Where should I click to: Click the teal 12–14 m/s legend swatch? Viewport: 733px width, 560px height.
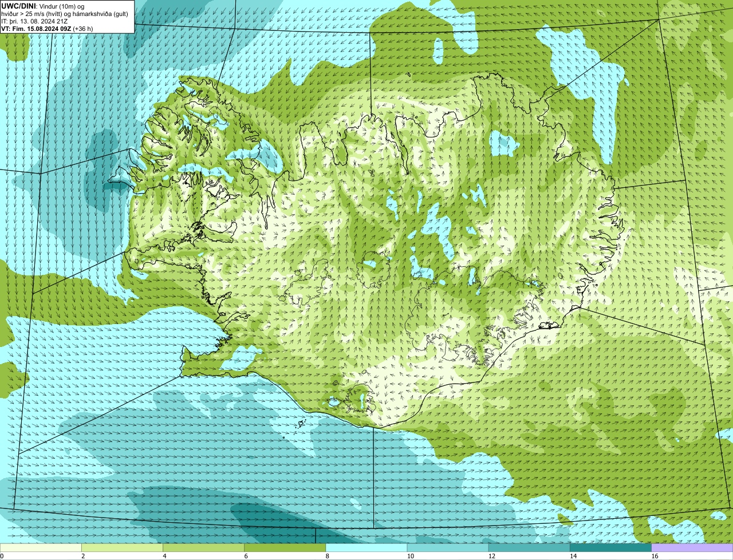click(529, 547)
